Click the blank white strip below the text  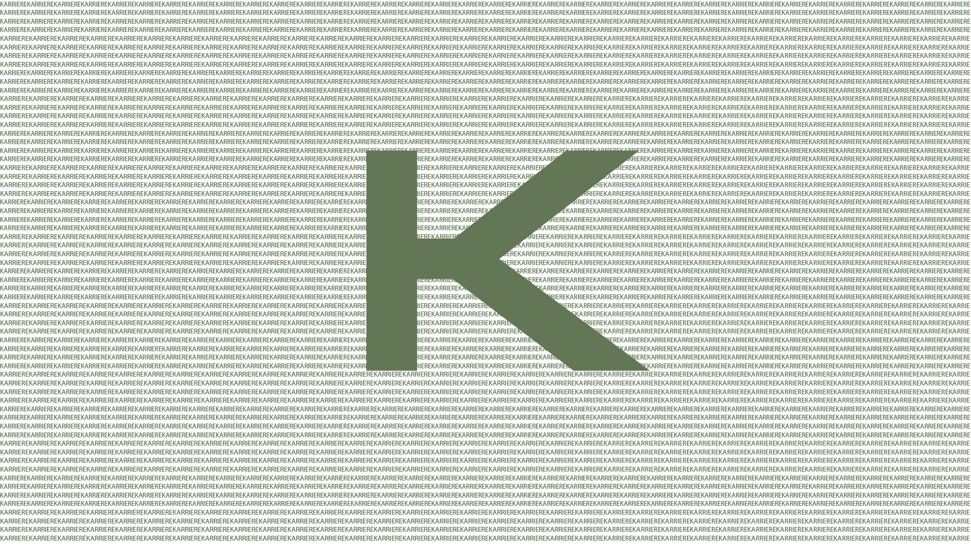pos(485,551)
